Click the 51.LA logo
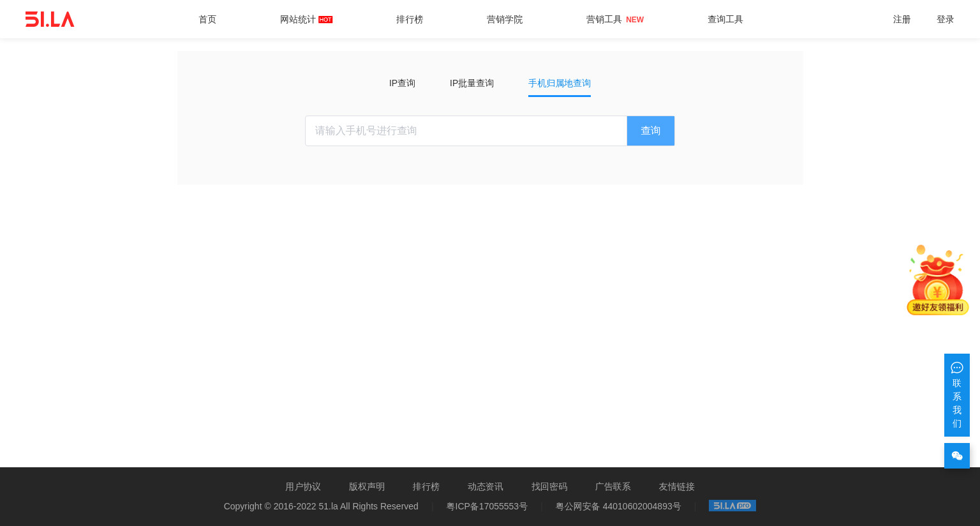The image size is (980, 526). coord(50,19)
